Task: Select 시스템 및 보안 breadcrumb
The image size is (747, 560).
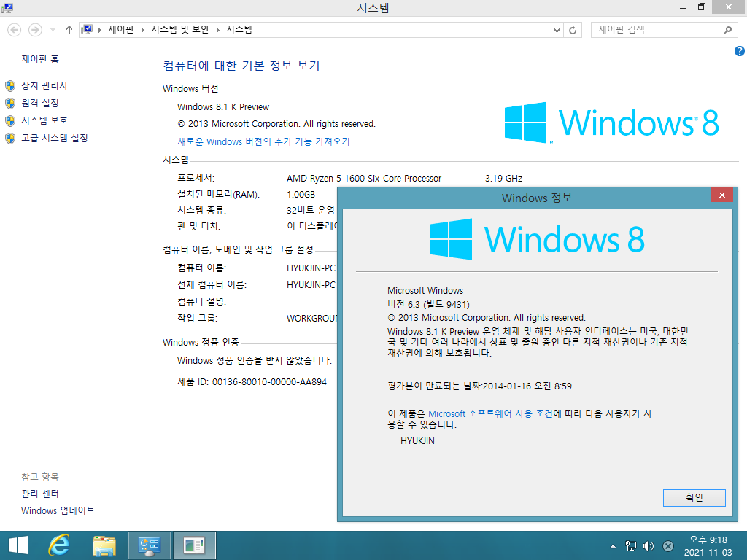Action: coord(180,29)
